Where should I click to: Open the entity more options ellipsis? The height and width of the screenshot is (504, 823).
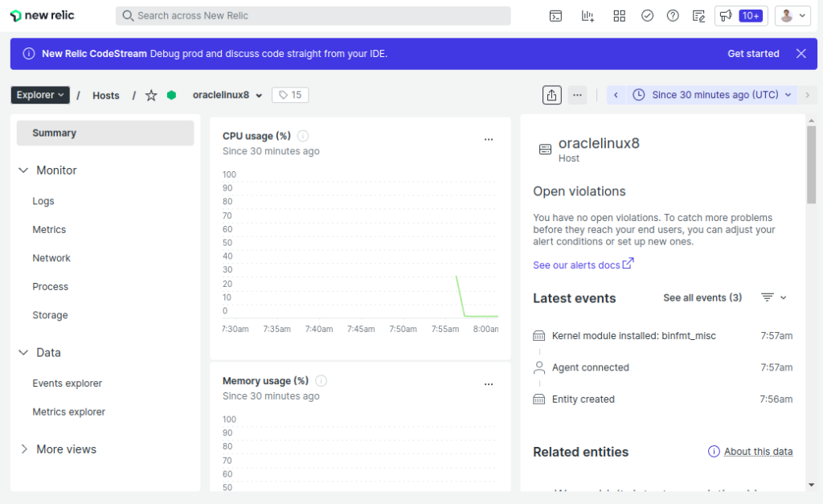(x=577, y=95)
